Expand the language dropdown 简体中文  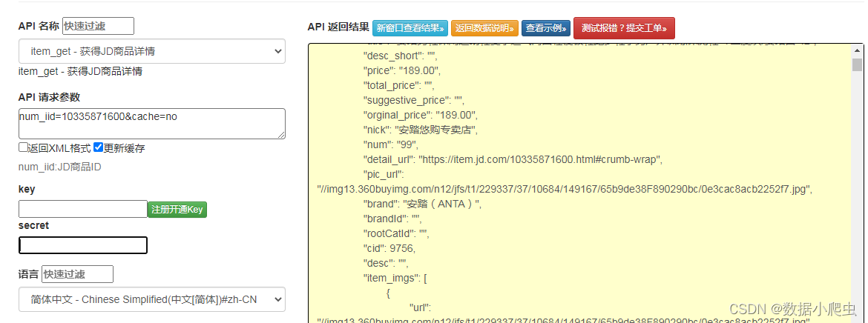coord(152,299)
